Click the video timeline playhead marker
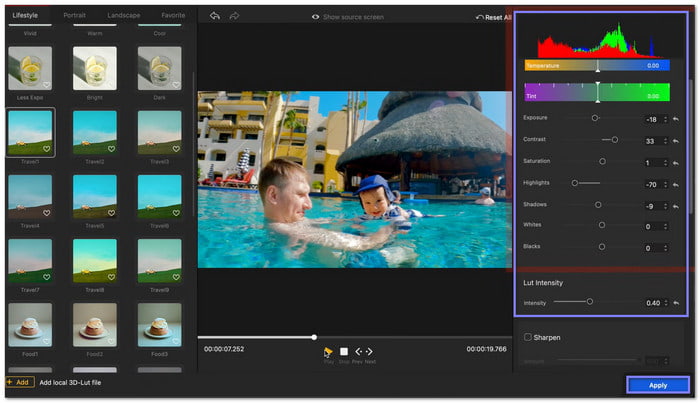The image size is (700, 403). coord(314,337)
